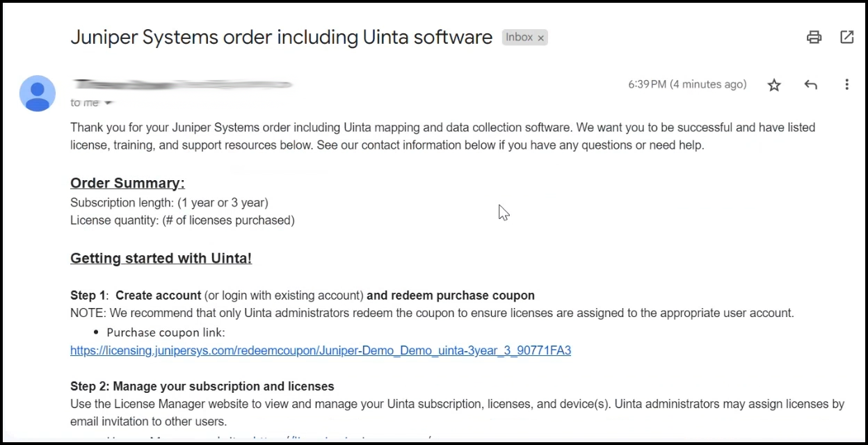This screenshot has height=445, width=868.
Task: Star this email message
Action: click(774, 85)
